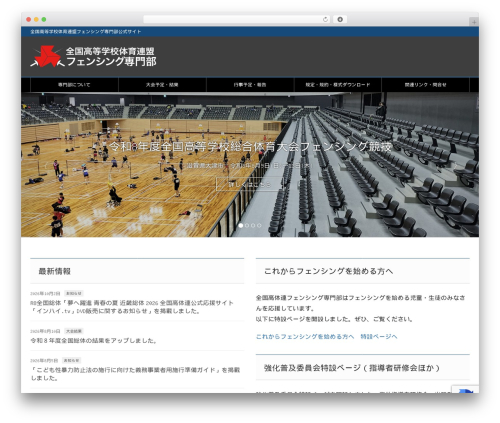Open the 令和8年度全国総体の結果 news item
Screen dimensions: 500x423
click(x=94, y=341)
